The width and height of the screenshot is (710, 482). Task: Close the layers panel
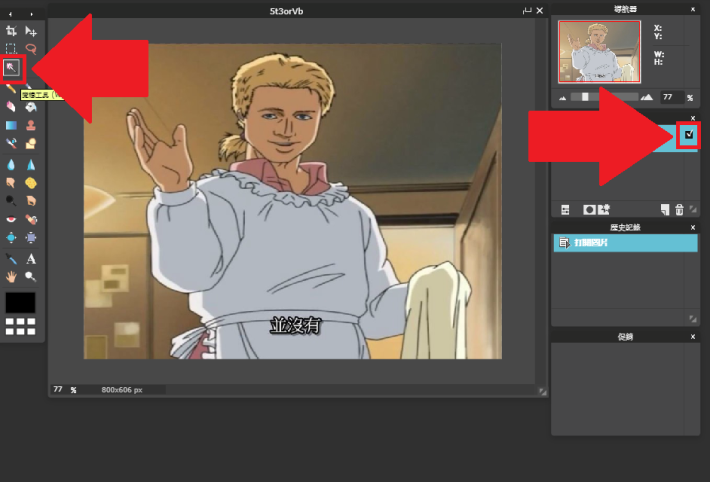[693, 118]
